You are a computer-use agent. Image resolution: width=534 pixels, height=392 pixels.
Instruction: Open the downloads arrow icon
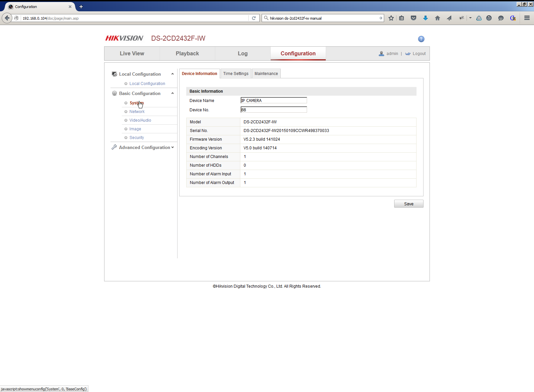coord(426,18)
